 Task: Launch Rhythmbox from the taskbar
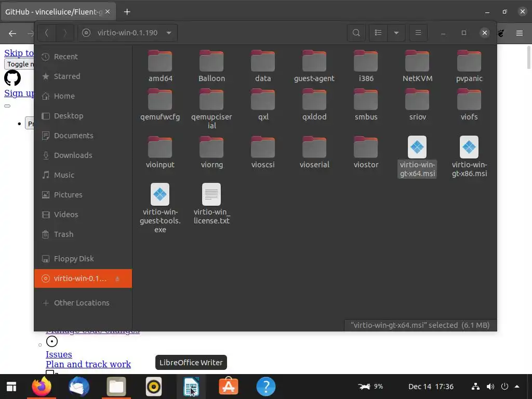(154, 387)
